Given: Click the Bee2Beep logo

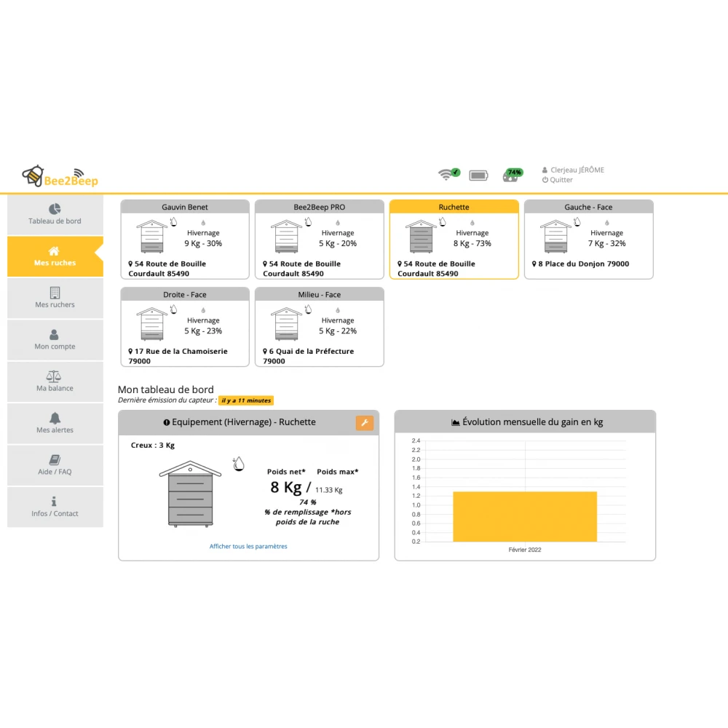Looking at the screenshot, I should coord(60,176).
